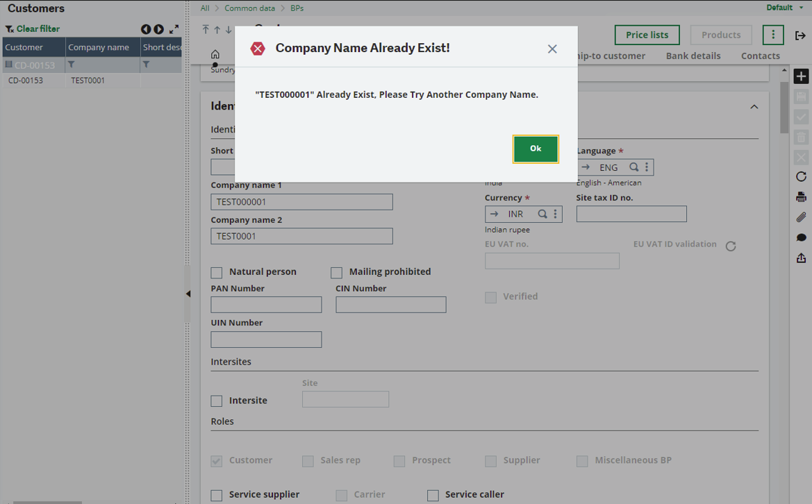Screen dimensions: 812x504
Task: Create a new record with the plus icon
Action: (x=801, y=76)
